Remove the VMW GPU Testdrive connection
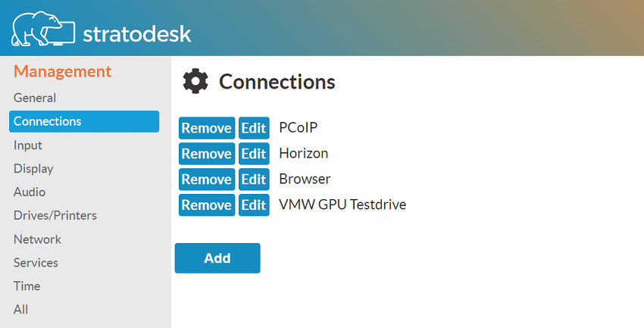The height and width of the screenshot is (328, 644). tap(207, 205)
